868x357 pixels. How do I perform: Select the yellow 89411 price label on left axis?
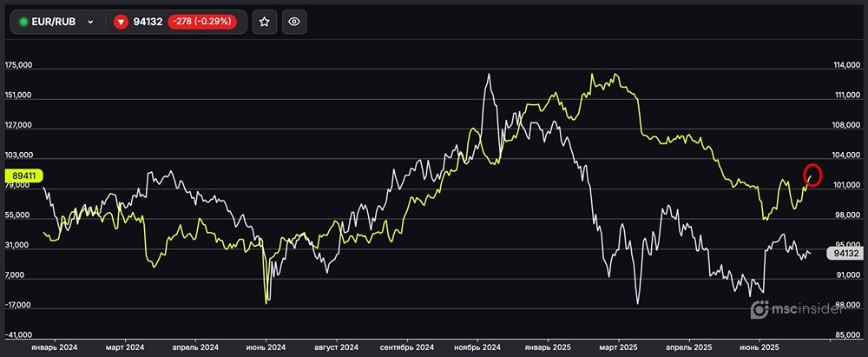point(23,175)
